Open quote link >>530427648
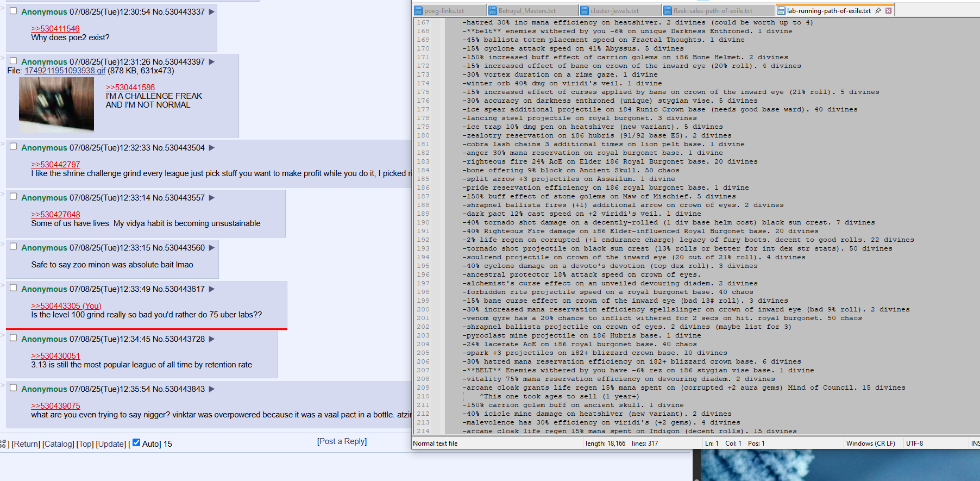Viewport: 980px width, 481px height. (55, 215)
